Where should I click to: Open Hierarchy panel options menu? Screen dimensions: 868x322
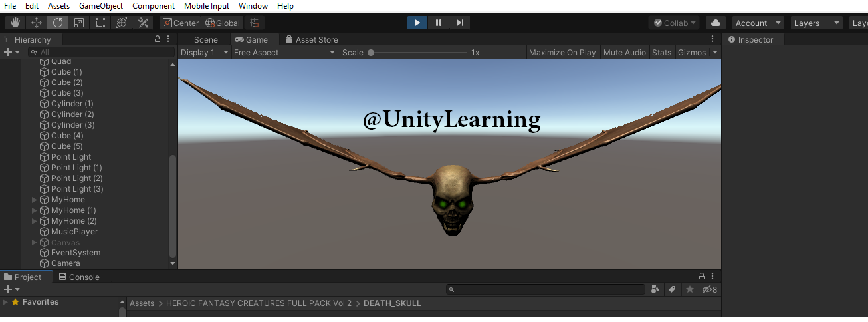pos(167,39)
